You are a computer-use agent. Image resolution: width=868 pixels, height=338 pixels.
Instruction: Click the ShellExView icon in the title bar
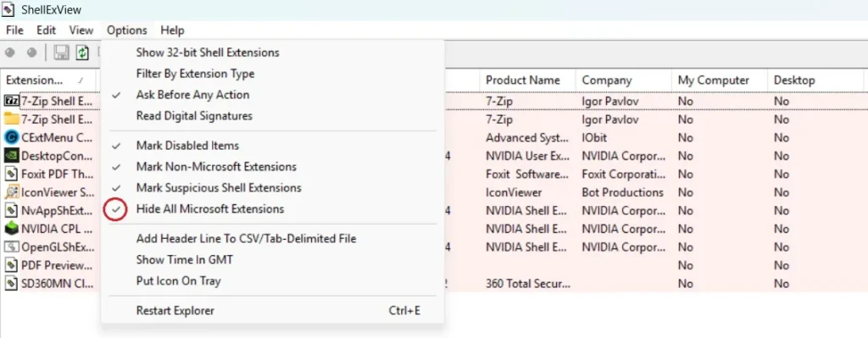pyautogui.click(x=8, y=9)
